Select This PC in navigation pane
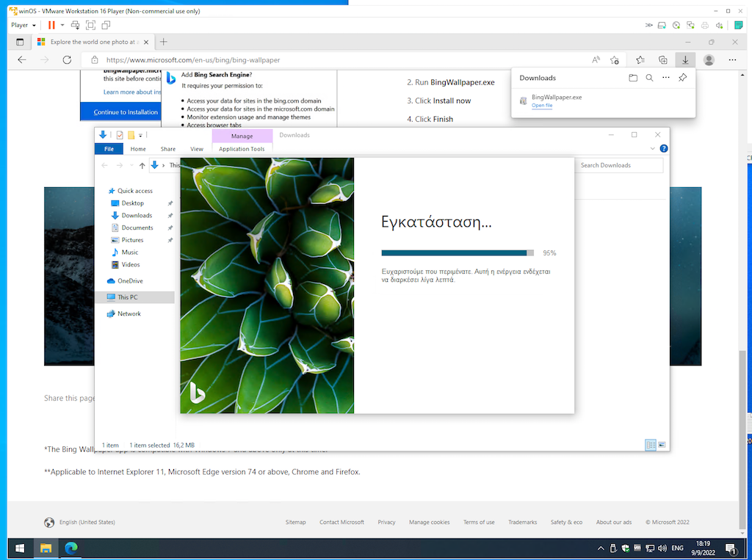Image resolution: width=752 pixels, height=560 pixels. pyautogui.click(x=135, y=297)
